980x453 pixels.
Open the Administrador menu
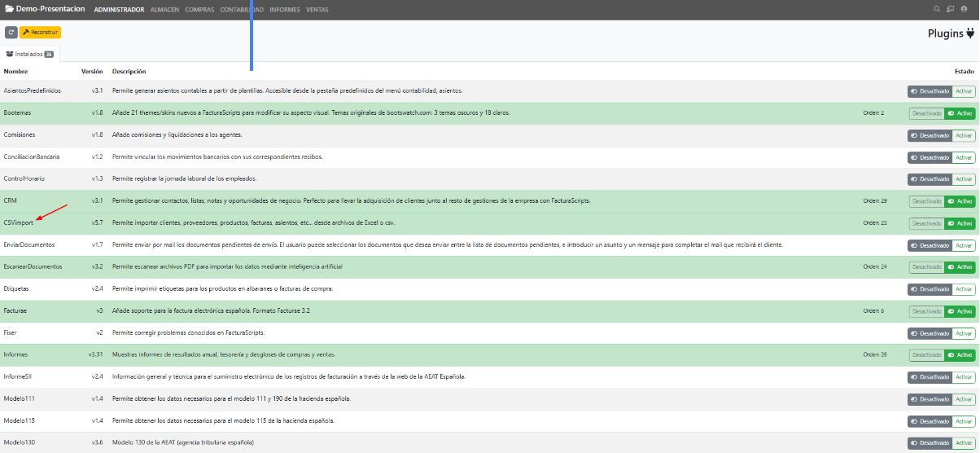[120, 10]
